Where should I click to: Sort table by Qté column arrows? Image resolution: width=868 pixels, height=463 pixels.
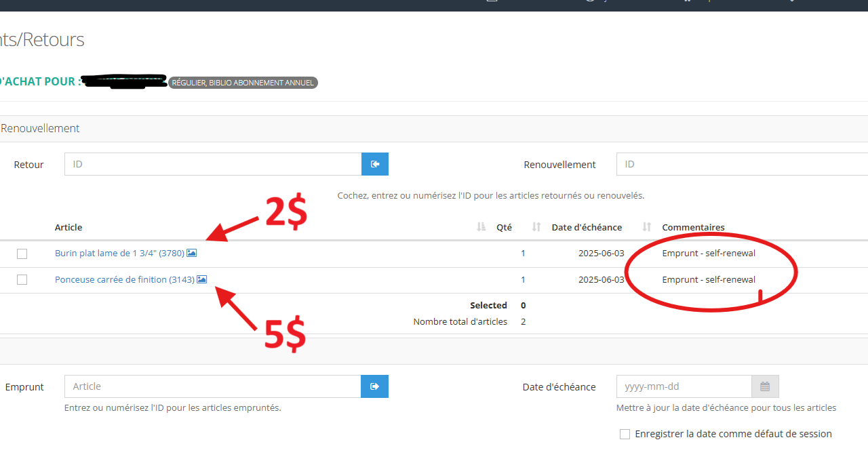(536, 227)
